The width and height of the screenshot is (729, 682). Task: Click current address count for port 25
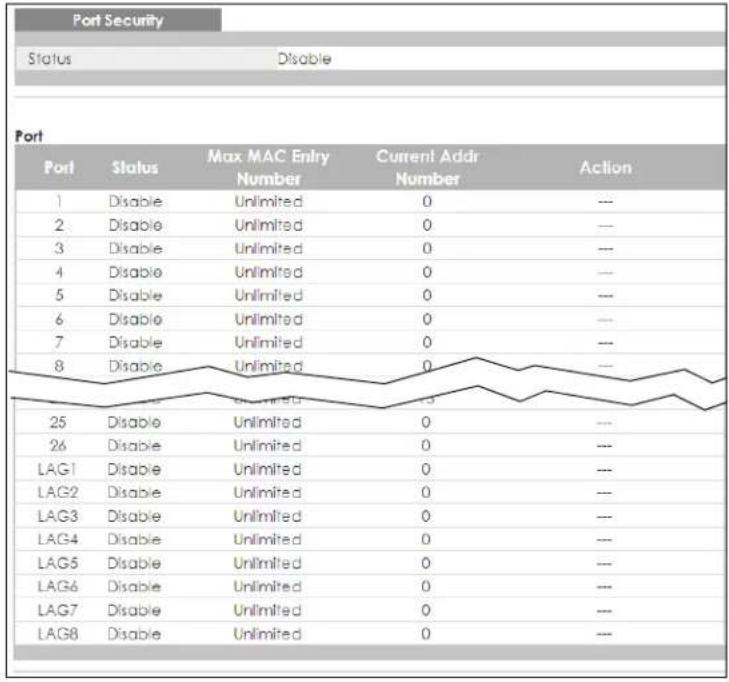(x=426, y=422)
